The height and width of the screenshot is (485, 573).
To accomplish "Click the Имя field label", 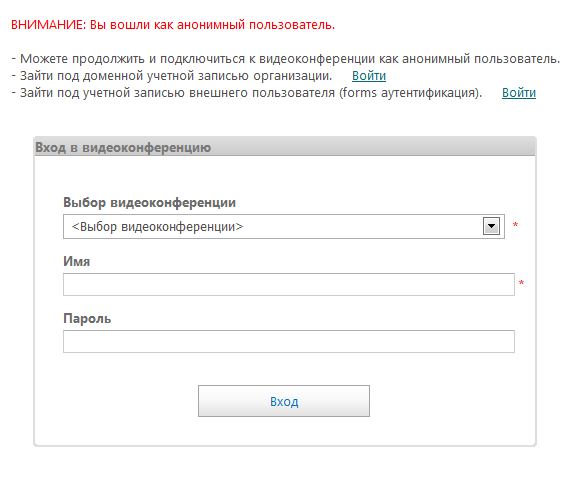I will (76, 261).
